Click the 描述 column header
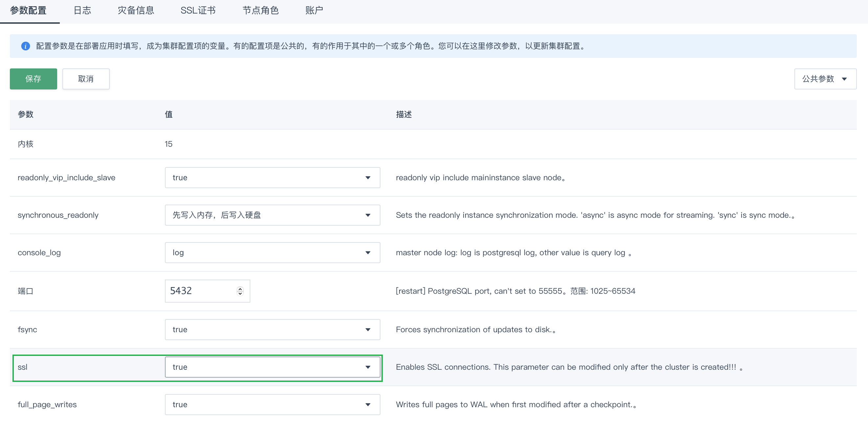Screen dimensions: 868x423 coord(404,114)
